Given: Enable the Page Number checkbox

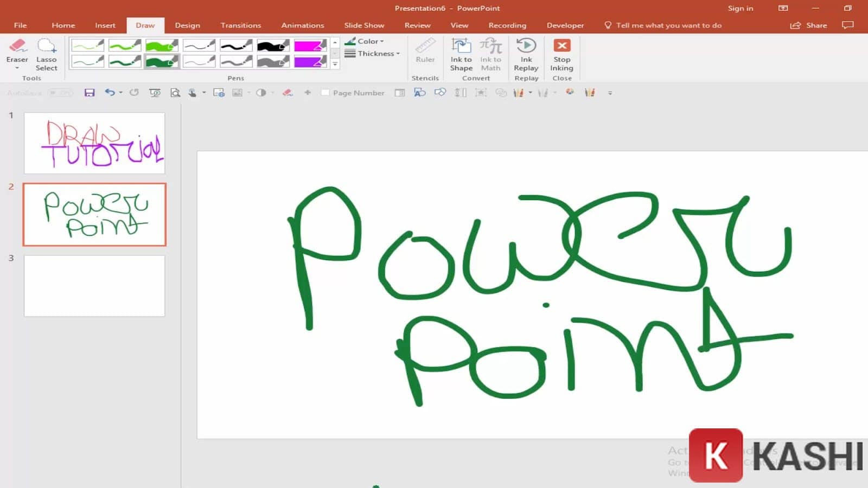Looking at the screenshot, I should pyautogui.click(x=325, y=93).
